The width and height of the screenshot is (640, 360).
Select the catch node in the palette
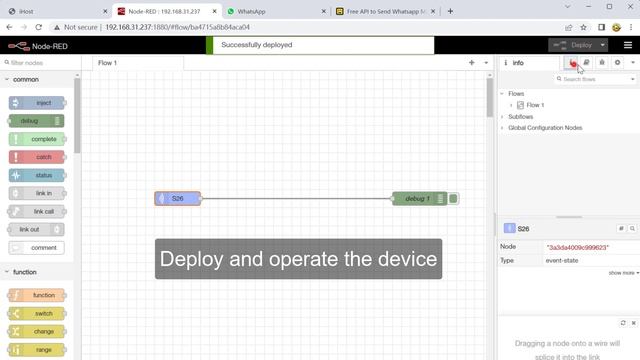[37, 157]
